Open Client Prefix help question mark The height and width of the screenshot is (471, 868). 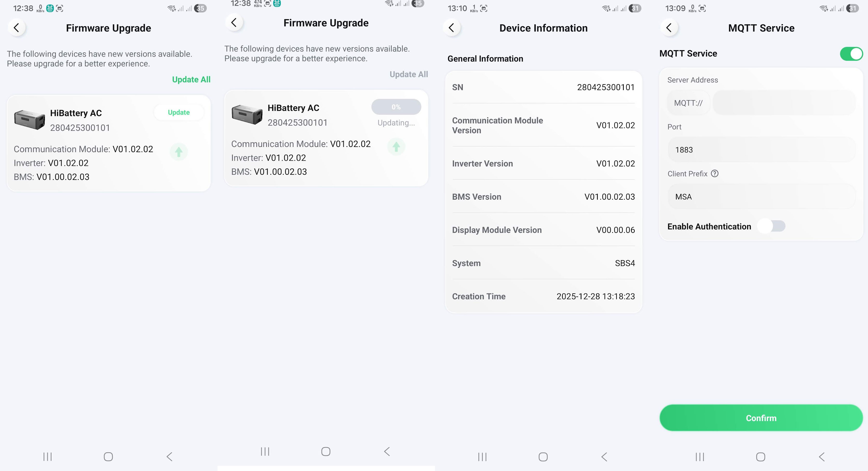[x=714, y=173]
